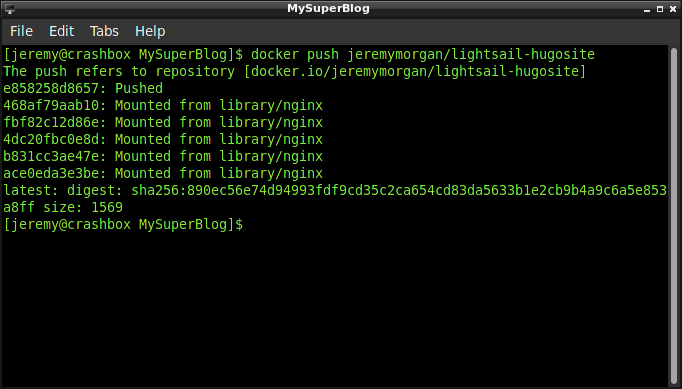
Task: Maximize the MySuperBlog terminal window
Action: coord(660,9)
